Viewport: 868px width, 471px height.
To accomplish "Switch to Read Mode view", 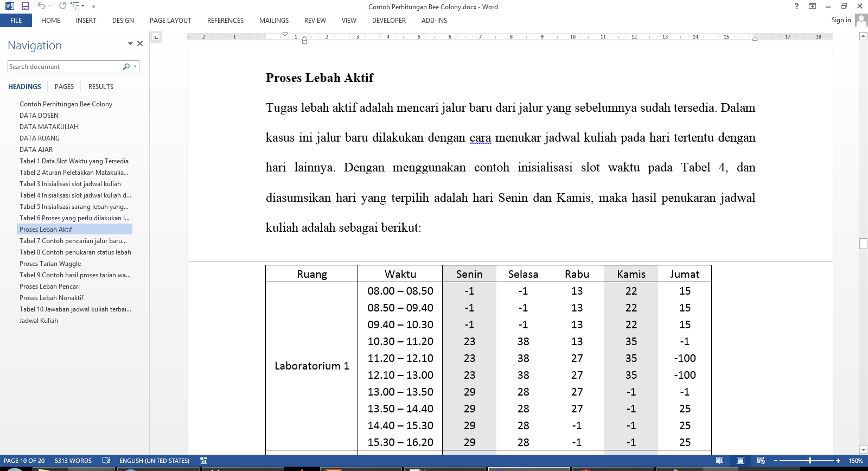I will [719, 461].
